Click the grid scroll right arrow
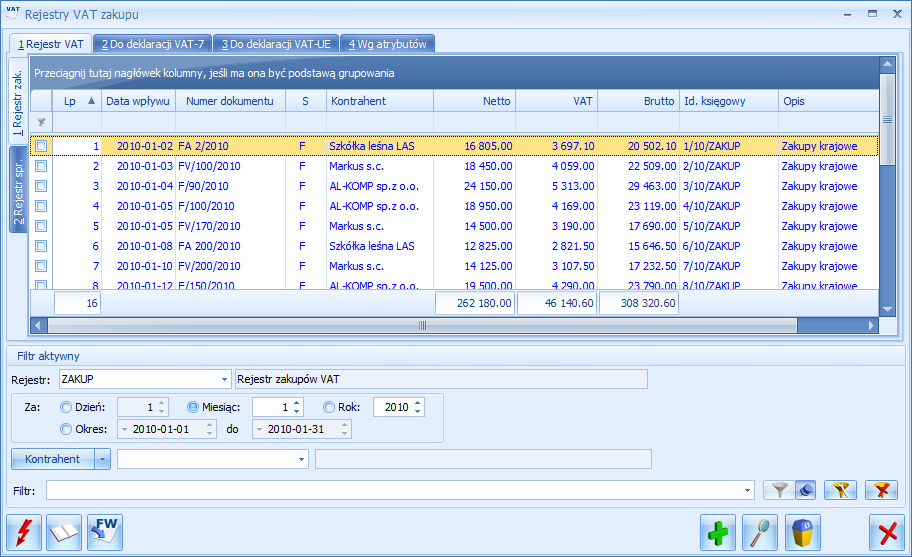Image resolution: width=912 pixels, height=557 pixels. coord(871,326)
